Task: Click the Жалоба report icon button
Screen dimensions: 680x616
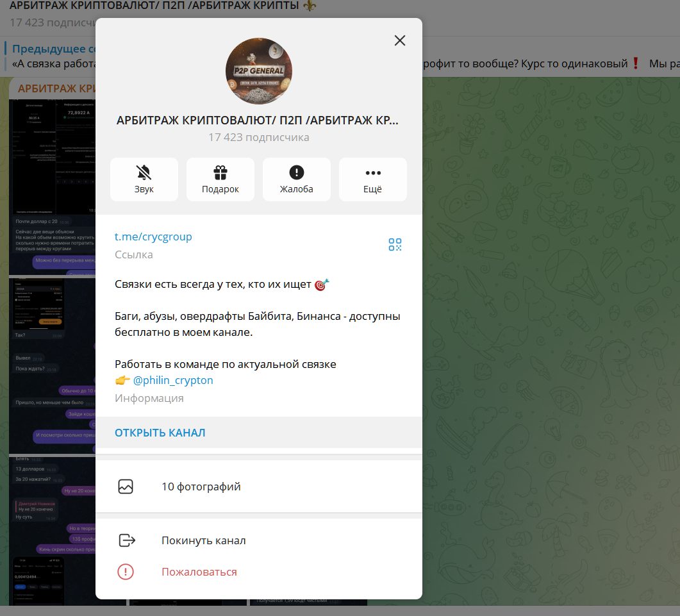Action: [x=296, y=179]
